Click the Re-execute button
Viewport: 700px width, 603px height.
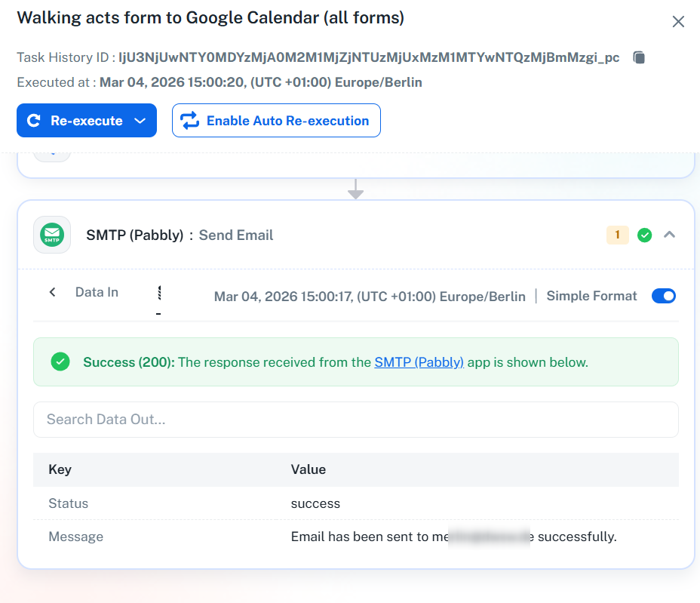pyautogui.click(x=75, y=121)
